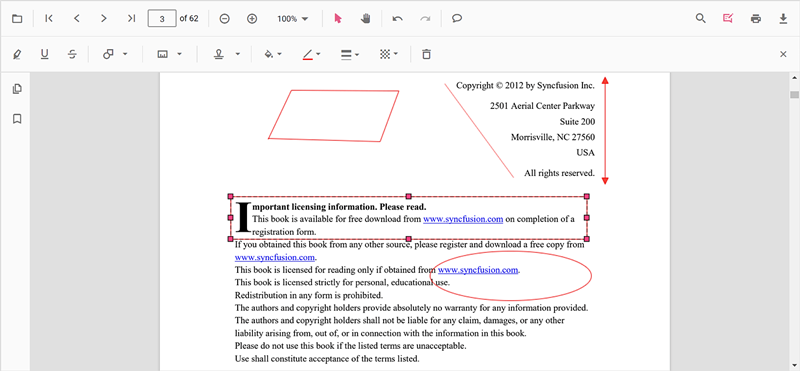The image size is (800, 371).
Task: Click 'Use shall constitute acceptance' line
Action: [x=327, y=358]
